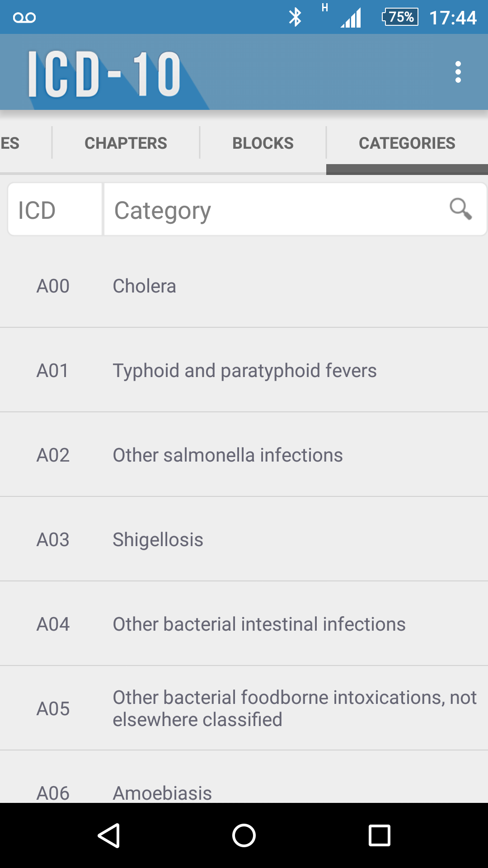Open the three-dot overflow menu
Screen dimensions: 488x868
(x=458, y=72)
